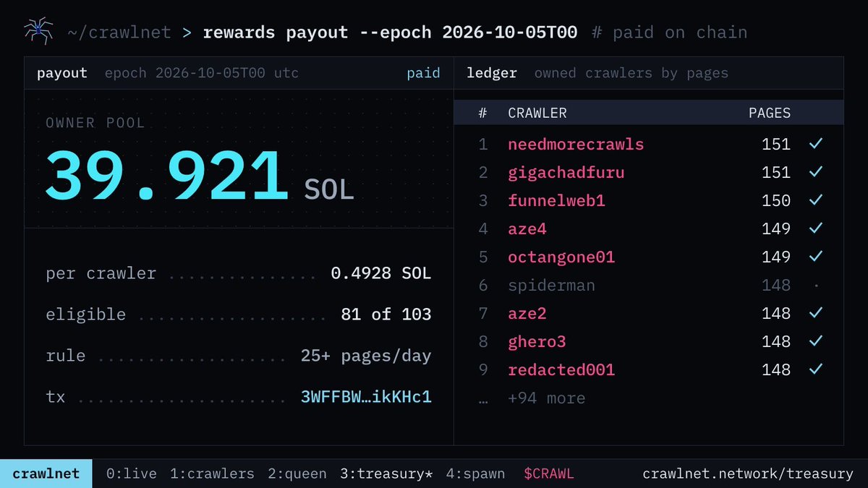This screenshot has height=488, width=868.
Task: Select the 3:treasury tab
Action: coord(386,474)
